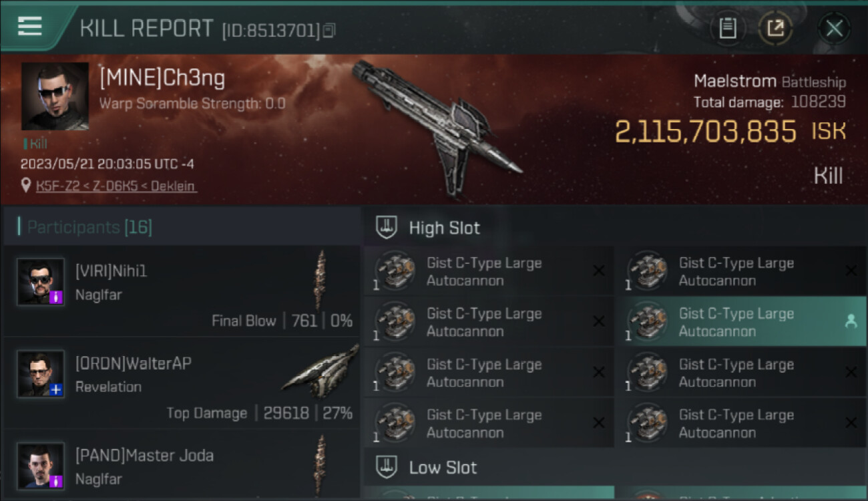Click the X on first autocannon

598,271
